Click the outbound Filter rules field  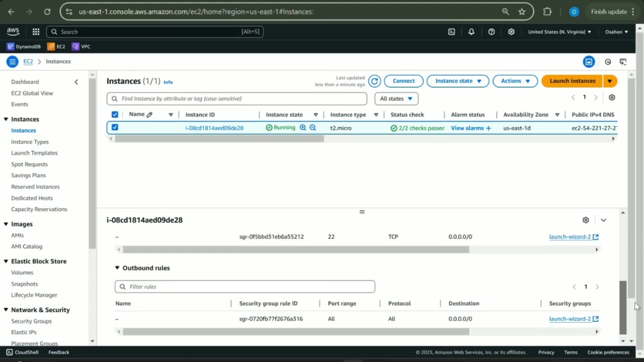click(x=245, y=287)
